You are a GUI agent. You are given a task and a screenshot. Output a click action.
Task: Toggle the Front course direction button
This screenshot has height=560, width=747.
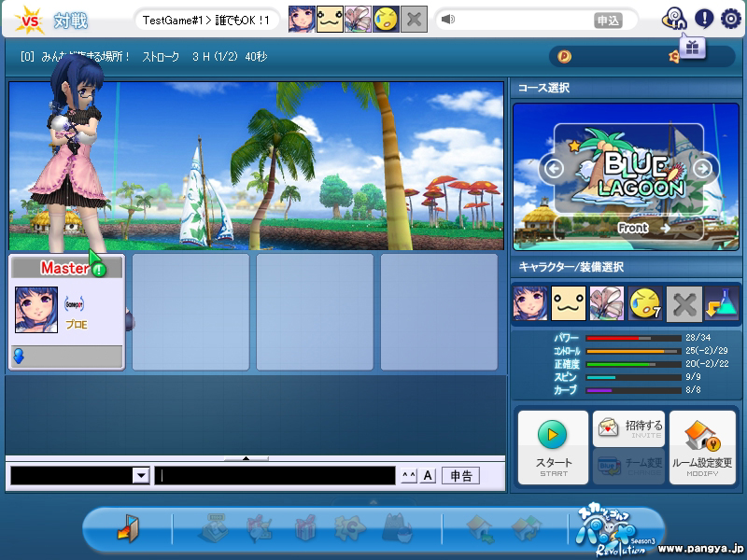click(628, 228)
